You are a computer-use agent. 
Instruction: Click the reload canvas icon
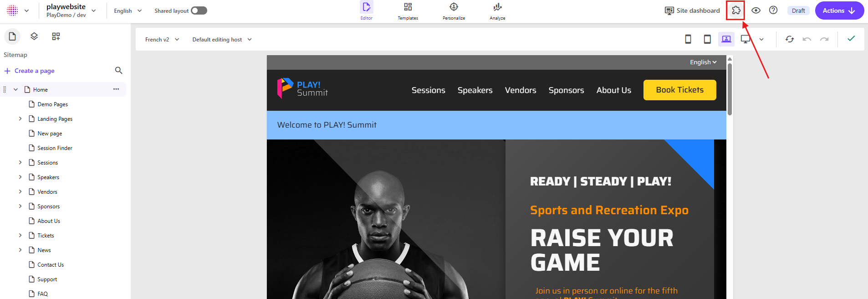point(790,39)
